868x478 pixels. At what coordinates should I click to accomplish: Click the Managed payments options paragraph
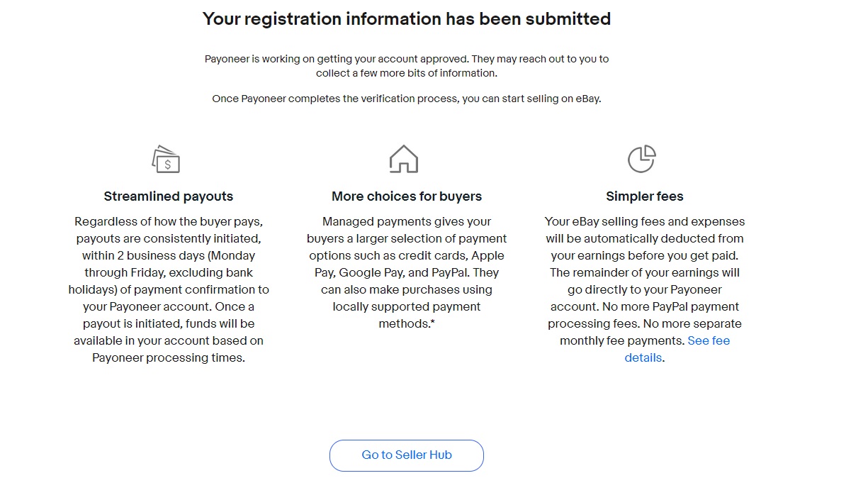click(x=407, y=272)
